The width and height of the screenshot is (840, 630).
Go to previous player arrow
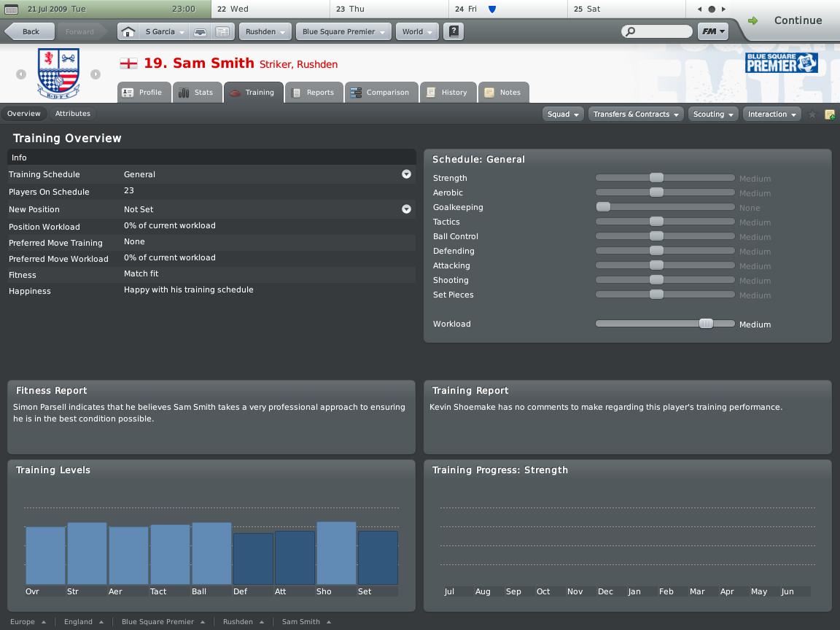click(x=21, y=74)
